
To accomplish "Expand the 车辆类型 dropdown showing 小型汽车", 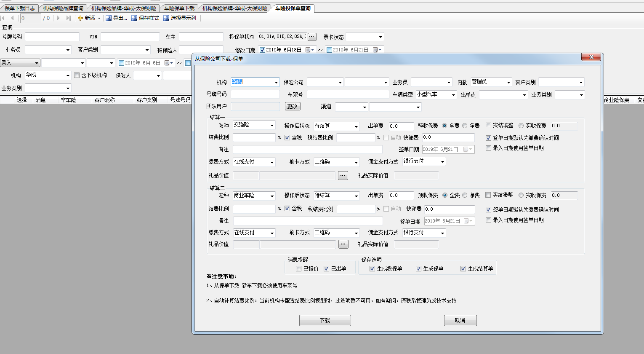I will 453,95.
